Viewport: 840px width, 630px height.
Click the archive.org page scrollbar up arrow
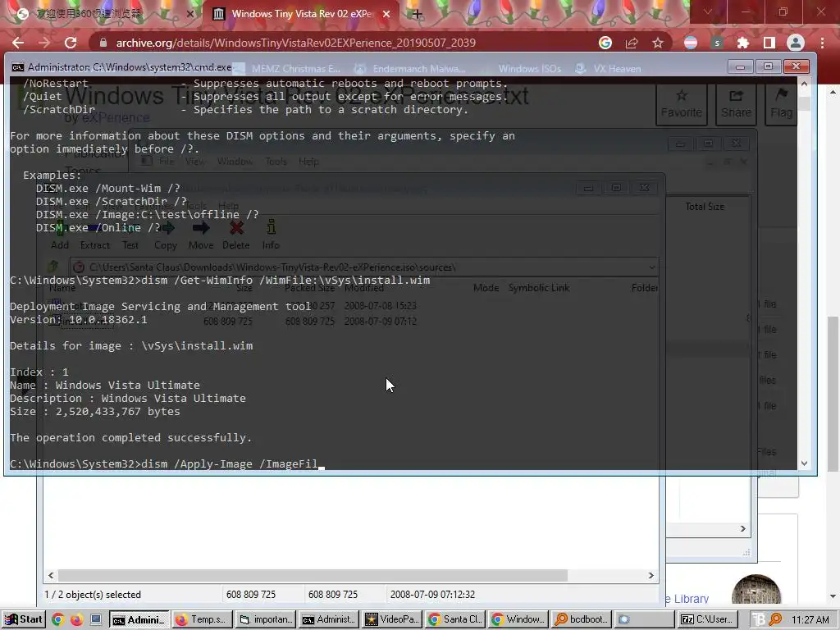[x=832, y=92]
